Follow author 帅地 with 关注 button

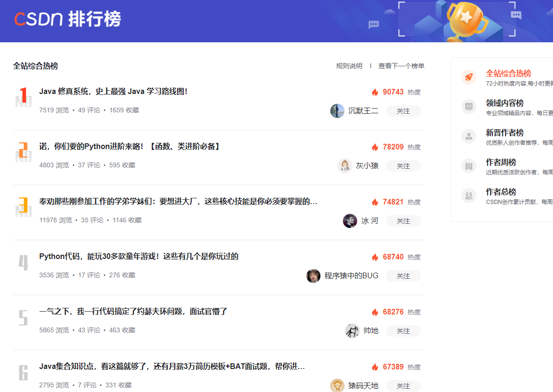404,331
